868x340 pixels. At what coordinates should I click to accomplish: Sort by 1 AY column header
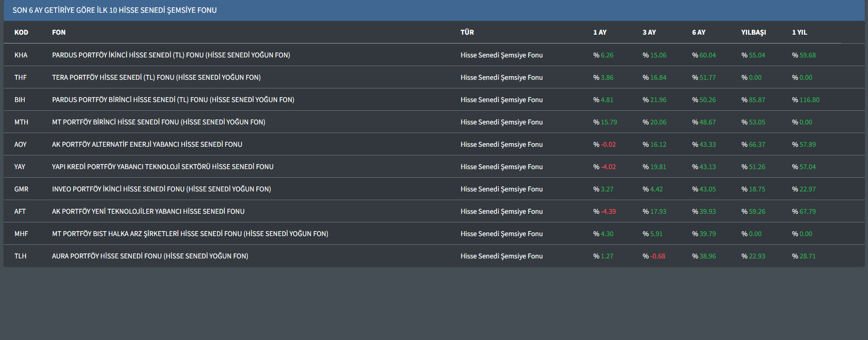pos(599,32)
